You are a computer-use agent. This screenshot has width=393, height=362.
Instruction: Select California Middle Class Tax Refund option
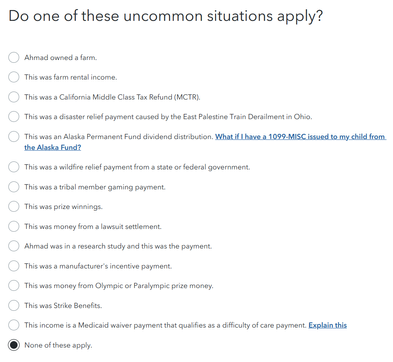pyautogui.click(x=14, y=97)
